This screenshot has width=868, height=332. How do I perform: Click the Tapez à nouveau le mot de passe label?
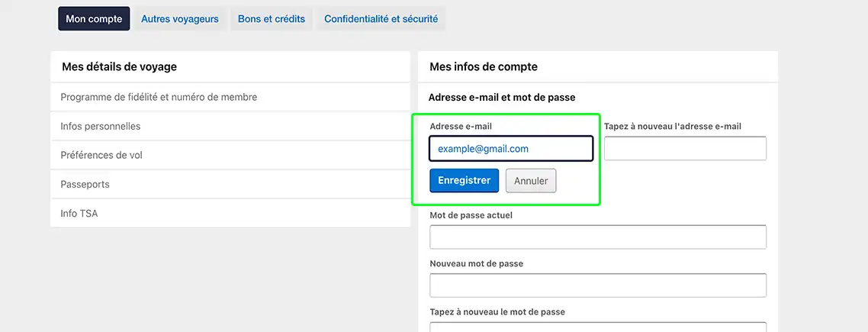(497, 312)
